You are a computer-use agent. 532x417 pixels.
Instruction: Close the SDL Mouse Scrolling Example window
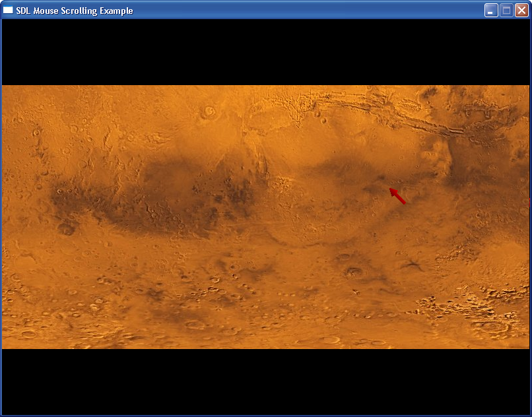point(521,11)
